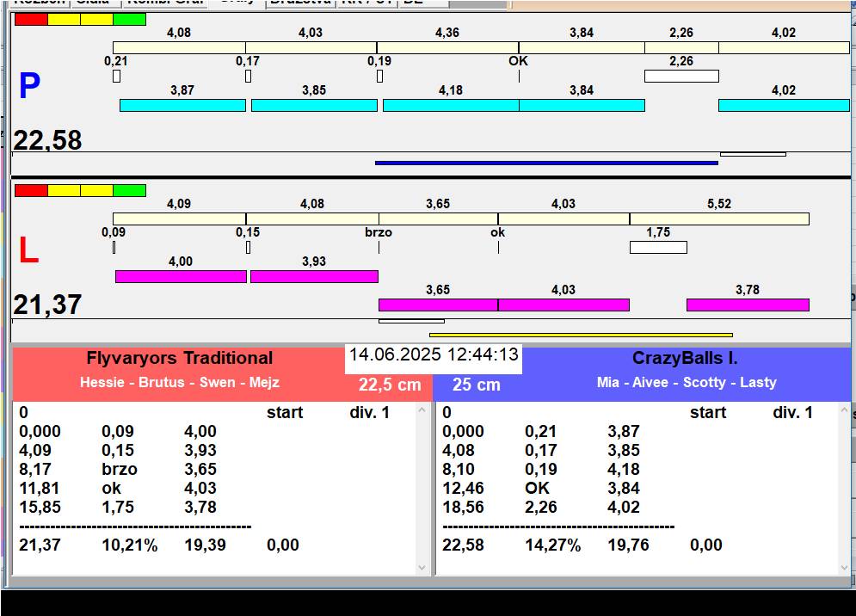The image size is (856, 616).
Task: Select the white 2,26 changeover box in lane P
Action: click(x=680, y=76)
